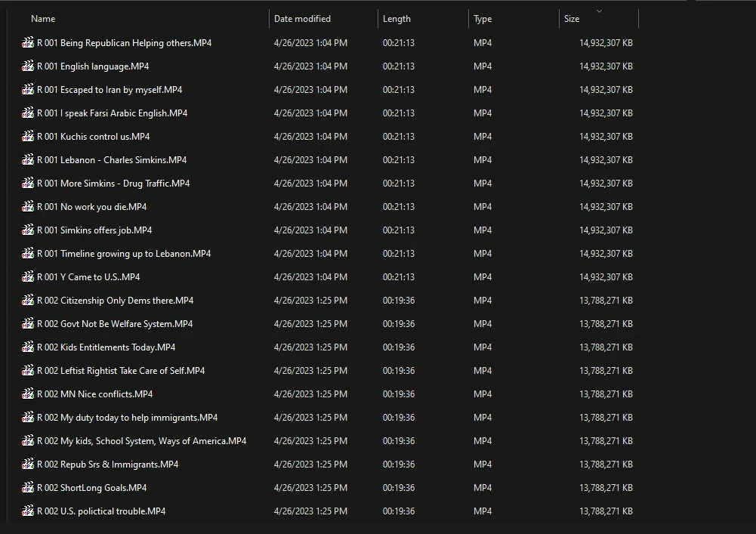Select file R 001 No work you die.MP4
This screenshot has width=756, height=534.
[92, 206]
